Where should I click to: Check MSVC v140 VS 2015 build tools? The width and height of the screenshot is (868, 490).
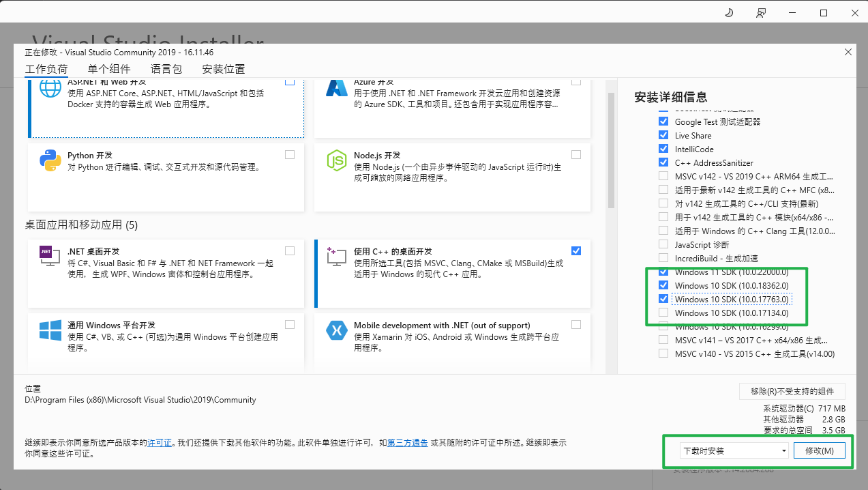point(663,354)
